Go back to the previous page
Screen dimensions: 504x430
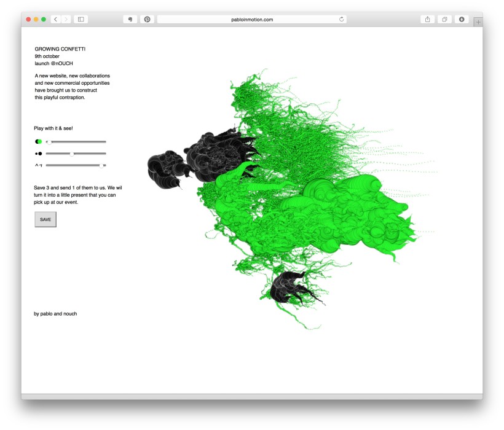55,20
